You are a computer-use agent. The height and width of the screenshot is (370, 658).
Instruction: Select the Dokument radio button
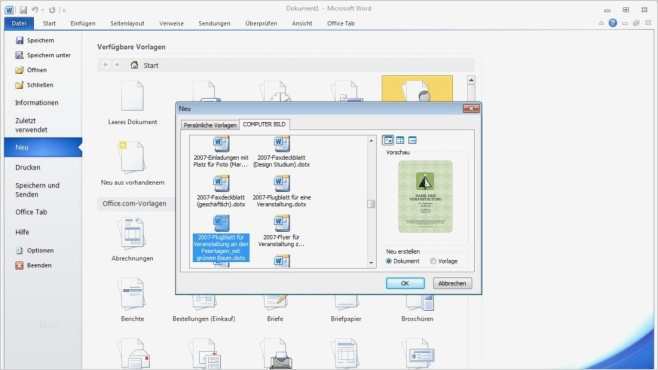click(389, 261)
